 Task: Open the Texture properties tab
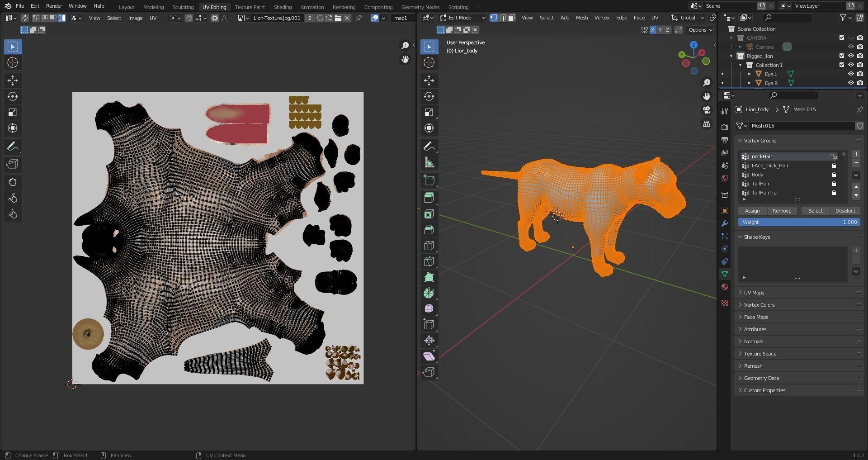pos(725,303)
